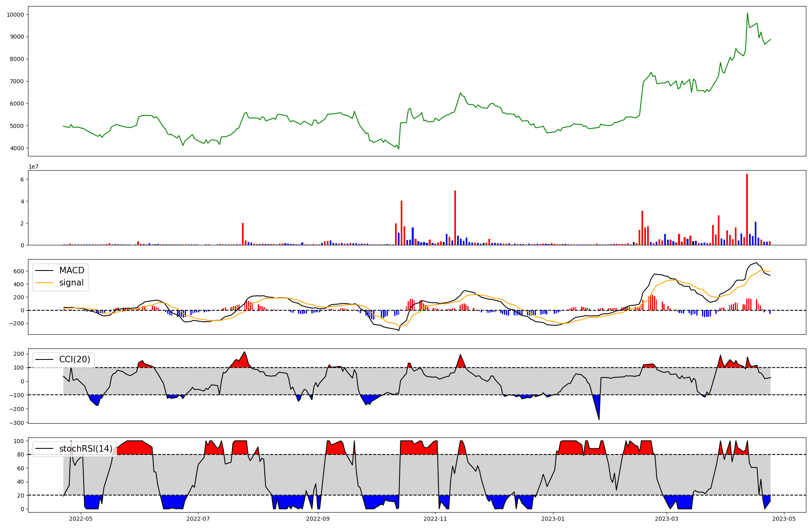
Task: Click the tallest red volume bar
Action: coord(747,209)
